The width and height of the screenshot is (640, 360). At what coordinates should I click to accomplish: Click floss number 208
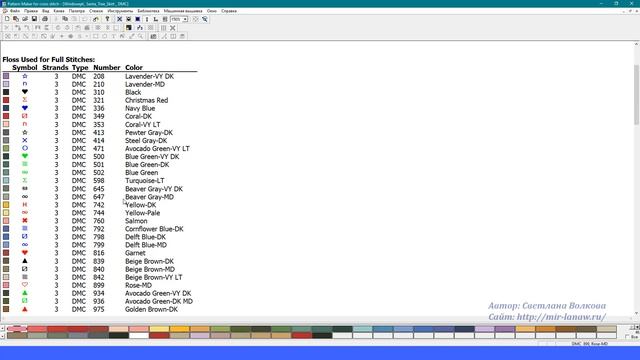click(99, 76)
